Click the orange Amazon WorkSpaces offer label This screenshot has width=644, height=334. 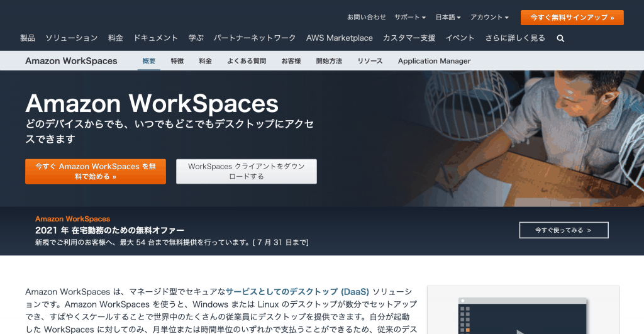pos(73,219)
